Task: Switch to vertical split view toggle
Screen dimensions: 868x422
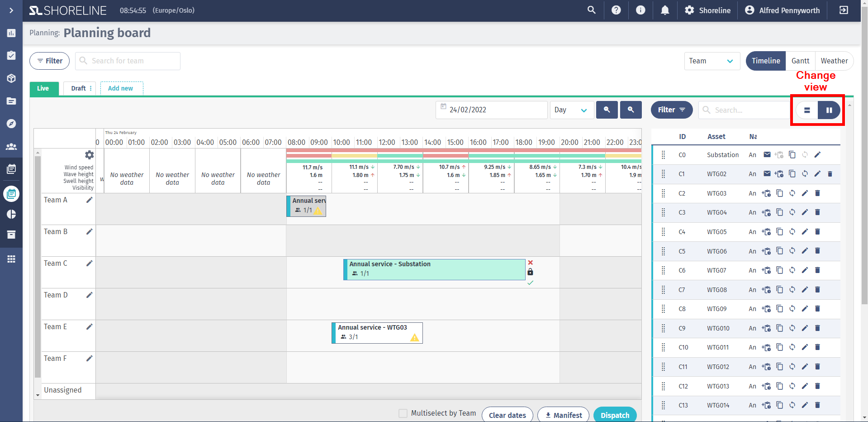Action: point(829,110)
